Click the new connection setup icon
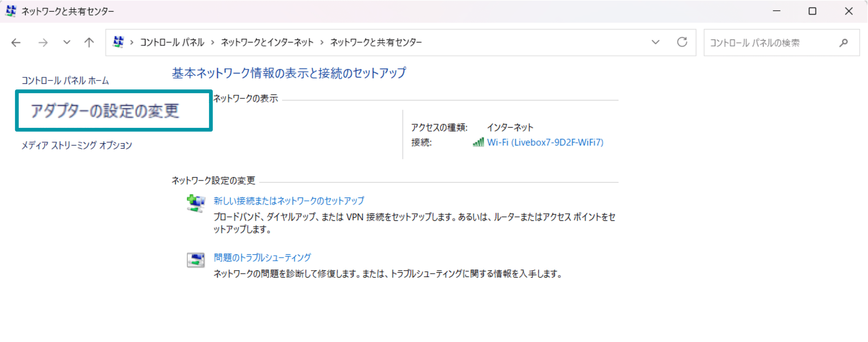 coord(196,203)
